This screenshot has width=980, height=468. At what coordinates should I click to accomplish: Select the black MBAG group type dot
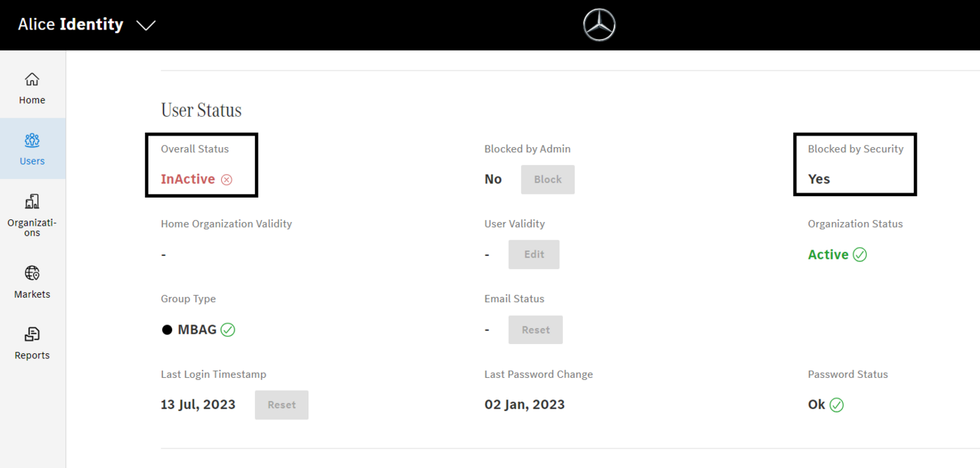coord(167,330)
